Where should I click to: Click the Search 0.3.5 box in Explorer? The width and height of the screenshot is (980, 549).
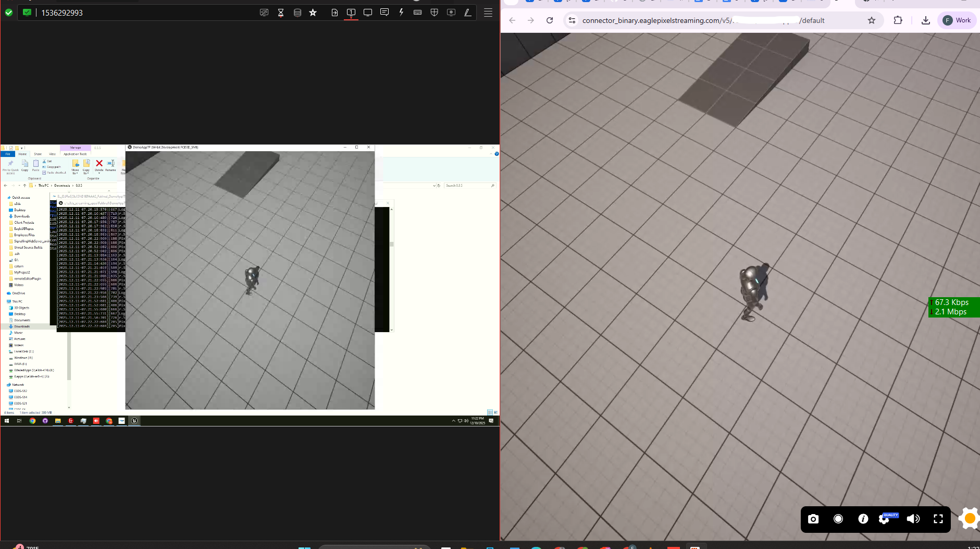469,185
